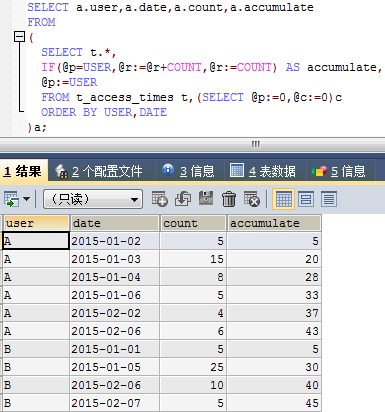The image size is (385, 412).
Task: Select accumulate cell with value 45
Action: point(274,403)
